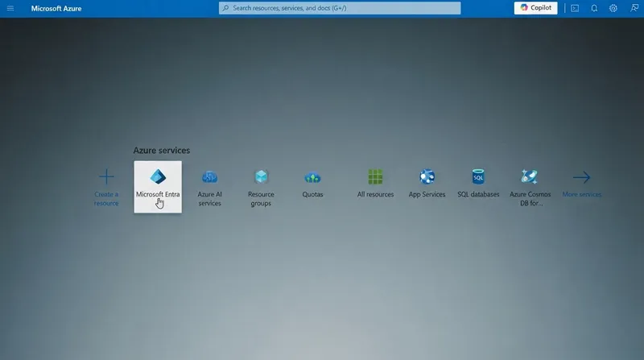The width and height of the screenshot is (644, 360).
Task: Click the Create a resource plus icon
Action: (x=106, y=176)
